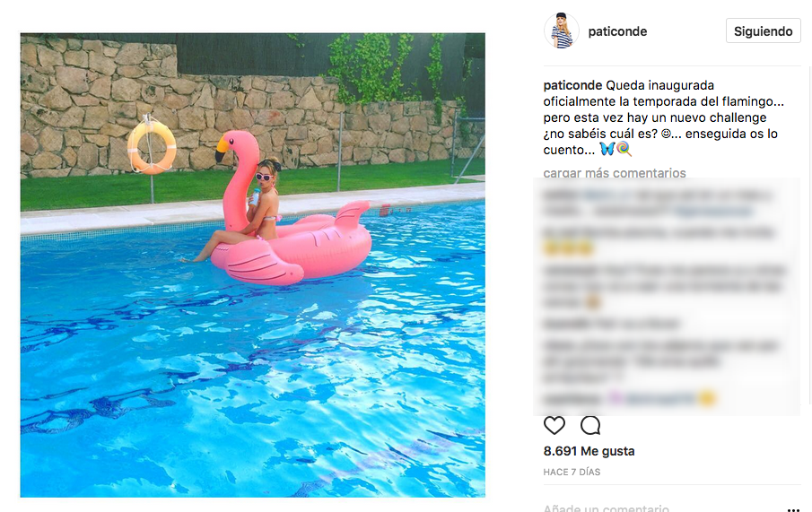Open paticonde's profile picture avatar
The height and width of the screenshot is (512, 812).
click(562, 30)
